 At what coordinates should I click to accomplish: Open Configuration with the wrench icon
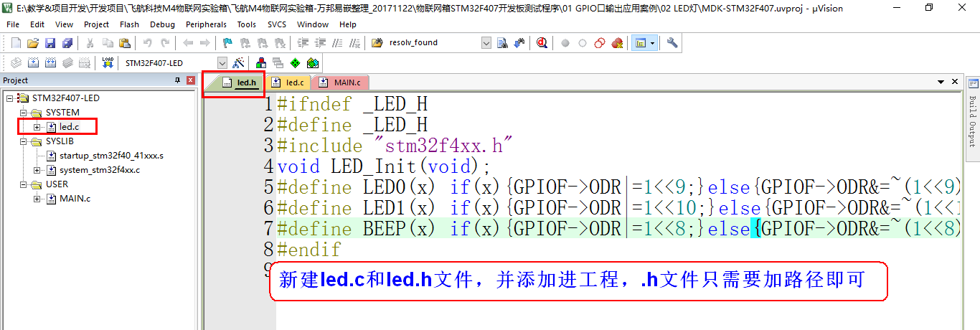coord(672,43)
